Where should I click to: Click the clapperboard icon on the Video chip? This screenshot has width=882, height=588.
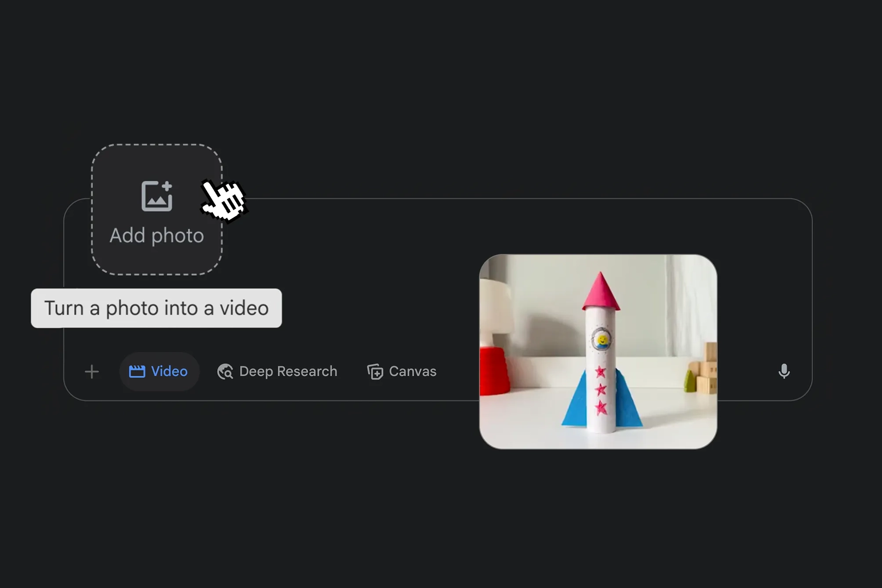137,372
